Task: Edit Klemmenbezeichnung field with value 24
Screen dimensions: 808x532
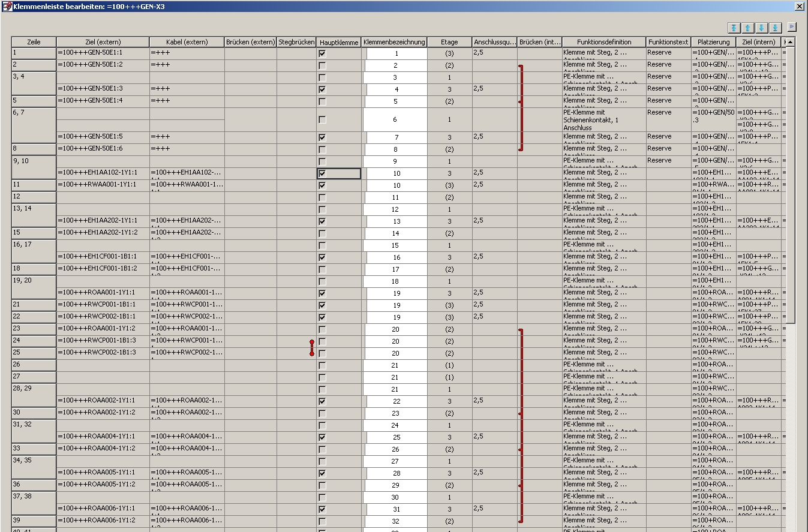Action: point(396,426)
